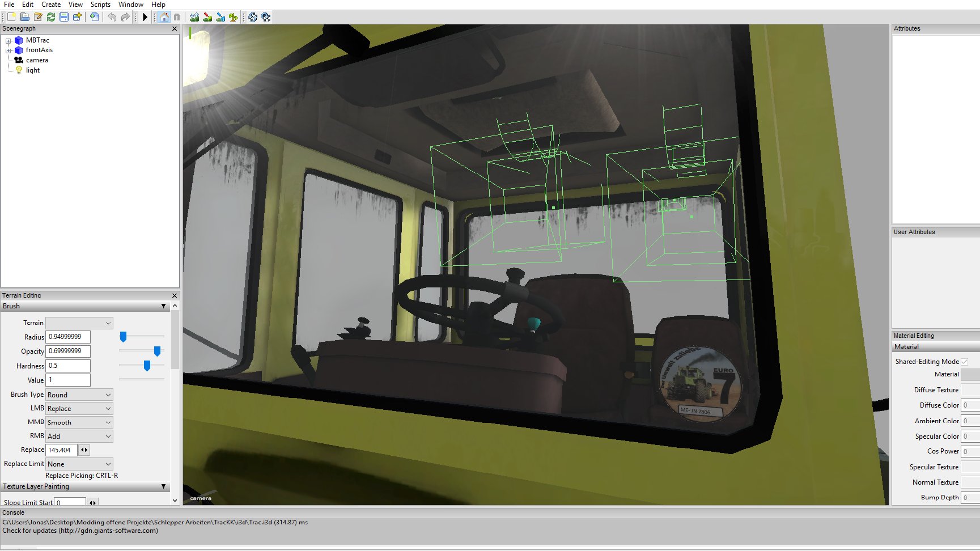980x551 pixels.
Task: Open the Create menu
Action: 51,5
